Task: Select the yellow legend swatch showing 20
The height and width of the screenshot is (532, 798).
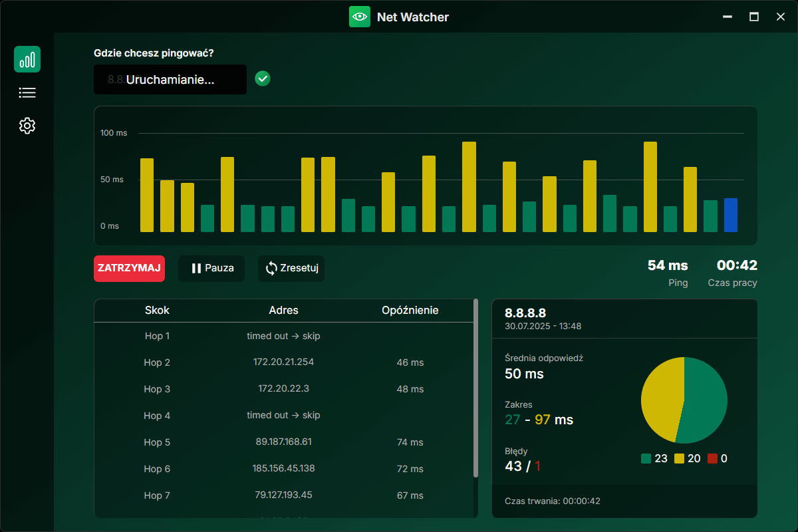Action: [x=679, y=458]
